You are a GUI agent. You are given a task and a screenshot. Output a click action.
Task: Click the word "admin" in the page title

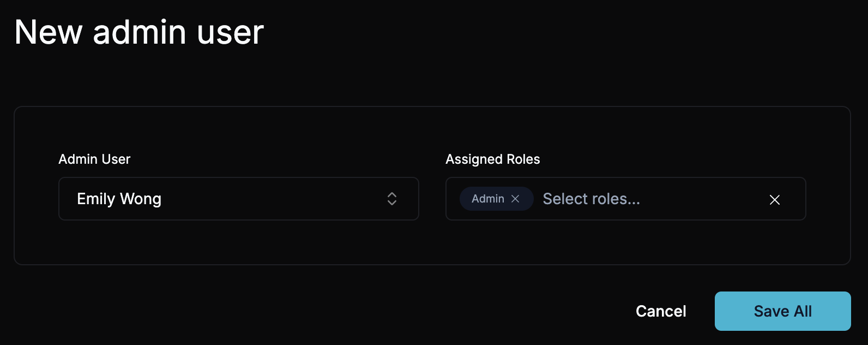pos(139,32)
